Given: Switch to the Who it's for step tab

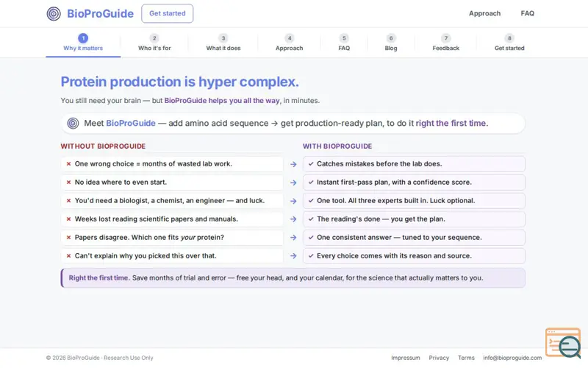Looking at the screenshot, I should pos(154,43).
